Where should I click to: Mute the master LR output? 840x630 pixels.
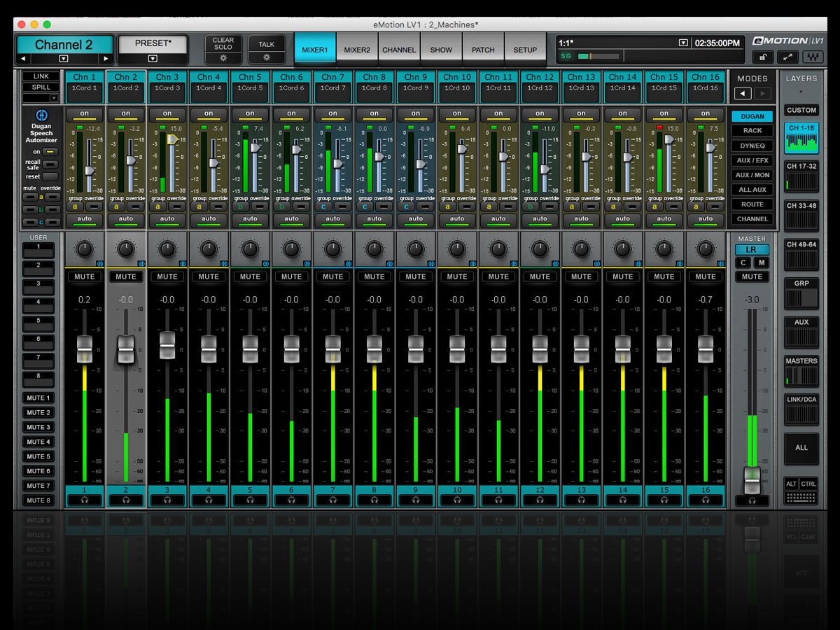752,276
